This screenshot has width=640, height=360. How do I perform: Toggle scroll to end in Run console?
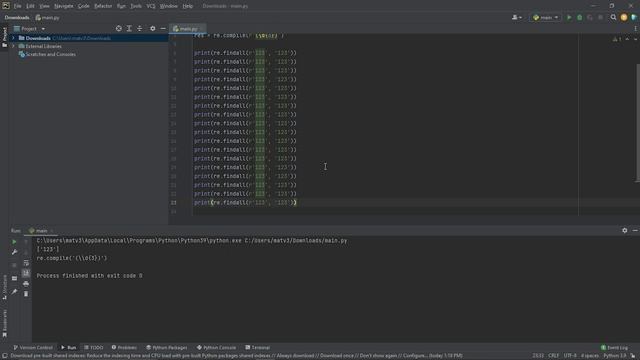point(26,273)
